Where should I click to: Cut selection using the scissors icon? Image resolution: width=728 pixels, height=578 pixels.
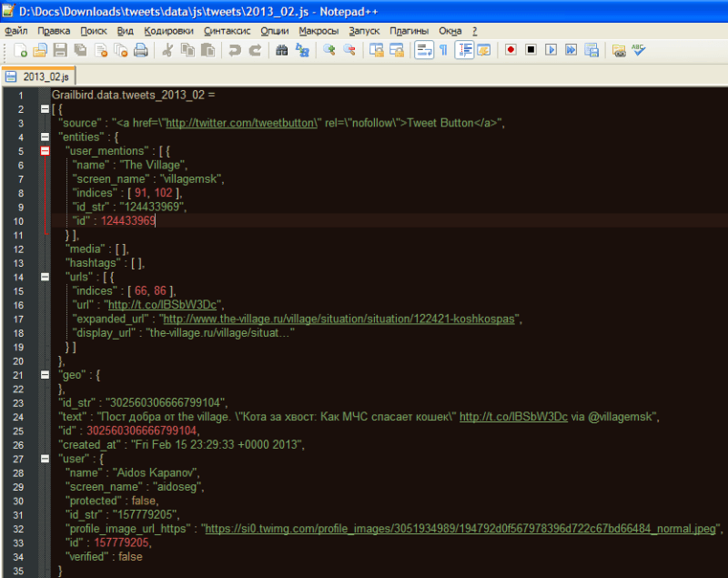tap(167, 50)
